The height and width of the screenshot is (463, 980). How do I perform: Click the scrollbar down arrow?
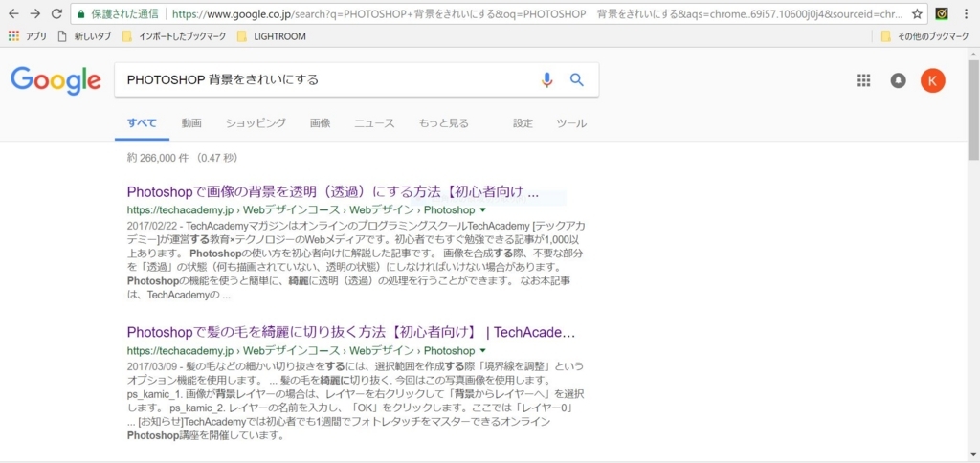(x=973, y=454)
